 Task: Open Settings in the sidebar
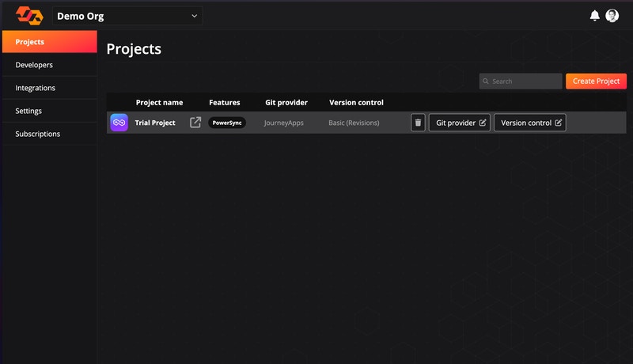[50, 111]
